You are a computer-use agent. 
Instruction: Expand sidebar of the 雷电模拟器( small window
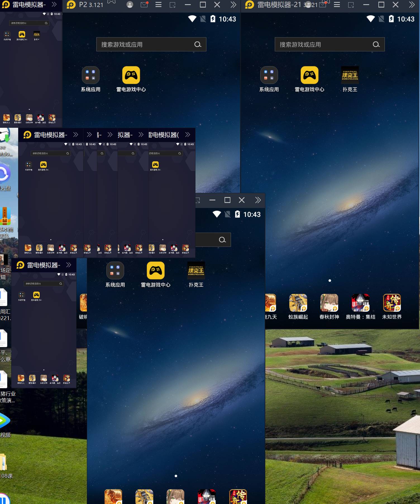pos(188,135)
